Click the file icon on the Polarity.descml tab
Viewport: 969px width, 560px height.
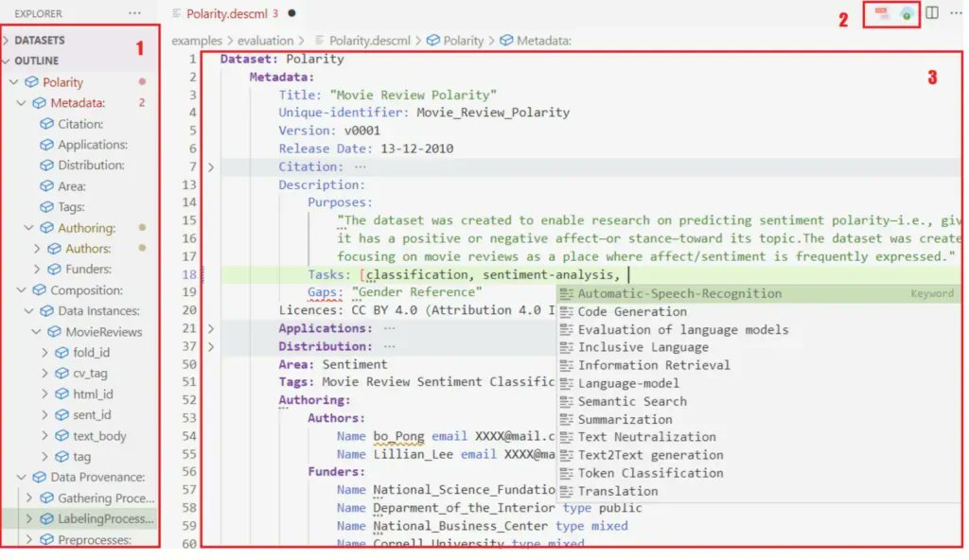(x=177, y=13)
